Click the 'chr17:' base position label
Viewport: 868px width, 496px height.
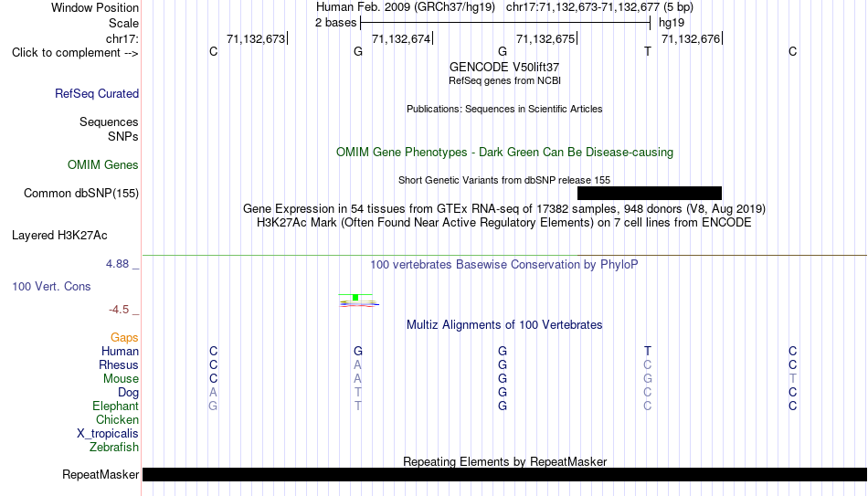(x=122, y=38)
